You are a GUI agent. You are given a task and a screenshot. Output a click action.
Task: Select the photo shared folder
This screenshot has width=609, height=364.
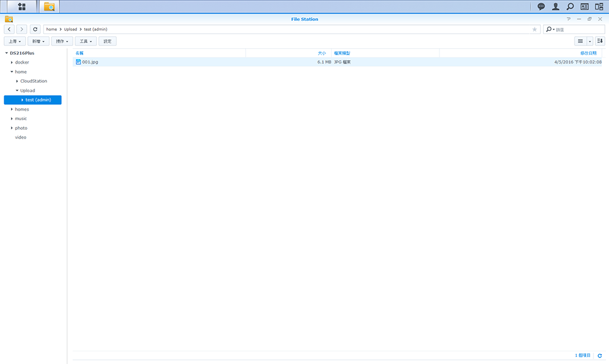21,128
